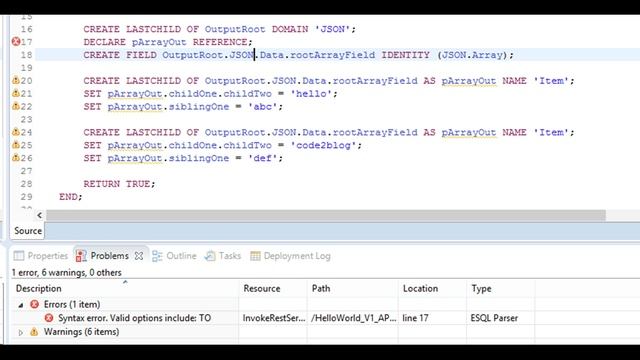Screen dimensions: 640x360
Task: Click the warning marker on line 25
Action: coord(16,145)
